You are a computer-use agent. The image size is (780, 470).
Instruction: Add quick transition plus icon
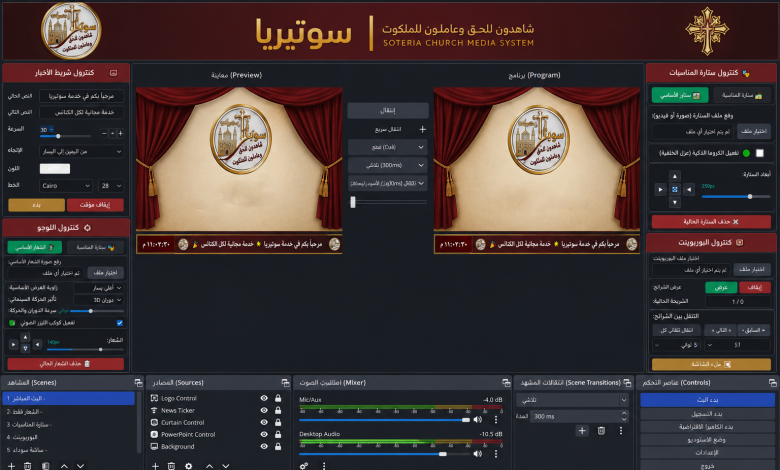[422, 129]
